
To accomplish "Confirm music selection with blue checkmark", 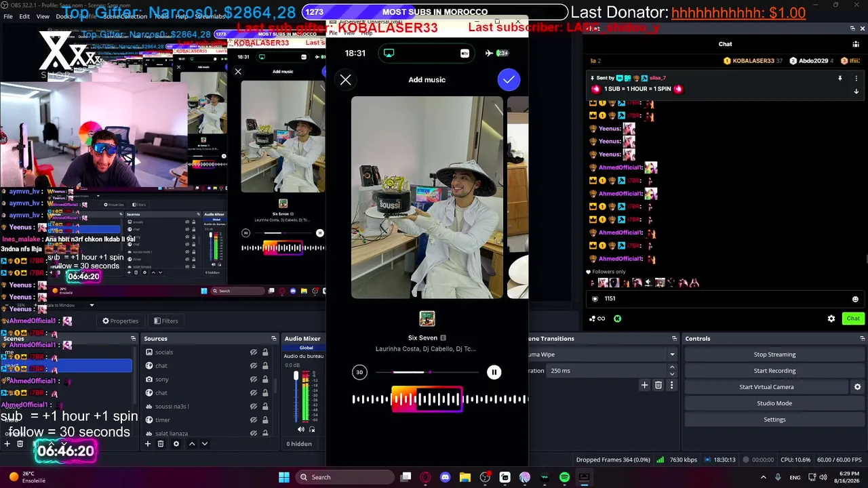I will 509,80.
